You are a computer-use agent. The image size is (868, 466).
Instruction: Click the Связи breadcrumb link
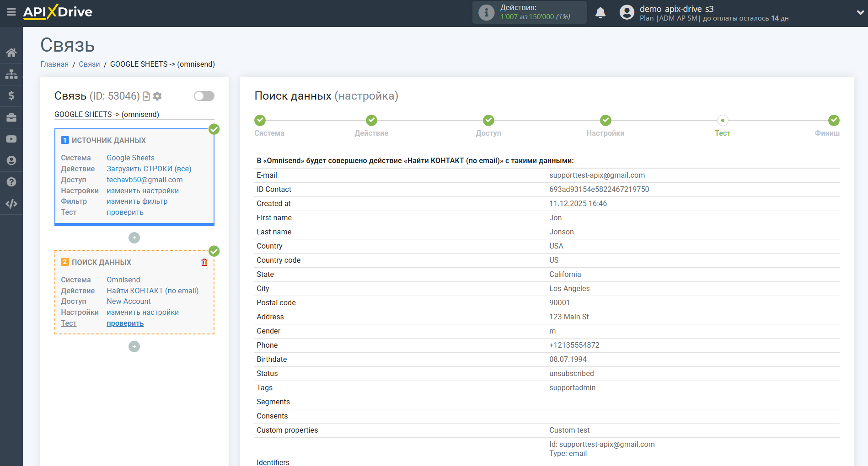tap(89, 64)
